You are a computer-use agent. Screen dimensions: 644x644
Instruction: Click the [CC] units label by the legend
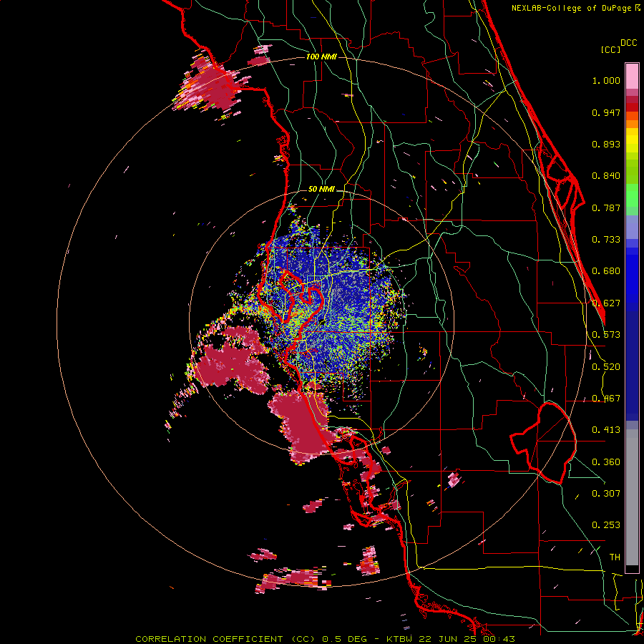click(x=610, y=49)
